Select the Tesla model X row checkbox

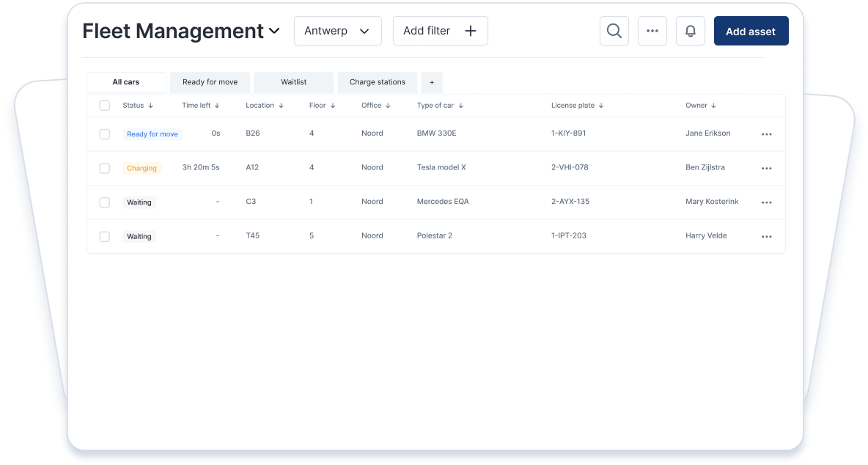click(105, 168)
